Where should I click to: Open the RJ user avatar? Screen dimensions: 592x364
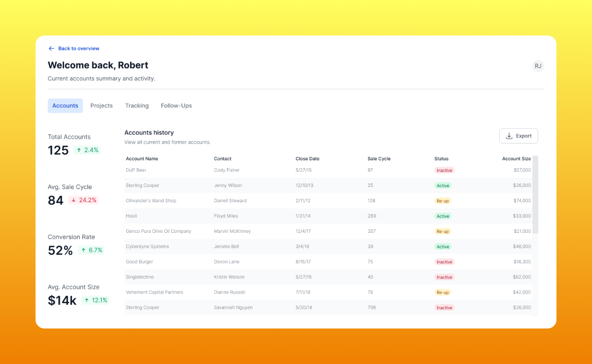click(x=538, y=66)
